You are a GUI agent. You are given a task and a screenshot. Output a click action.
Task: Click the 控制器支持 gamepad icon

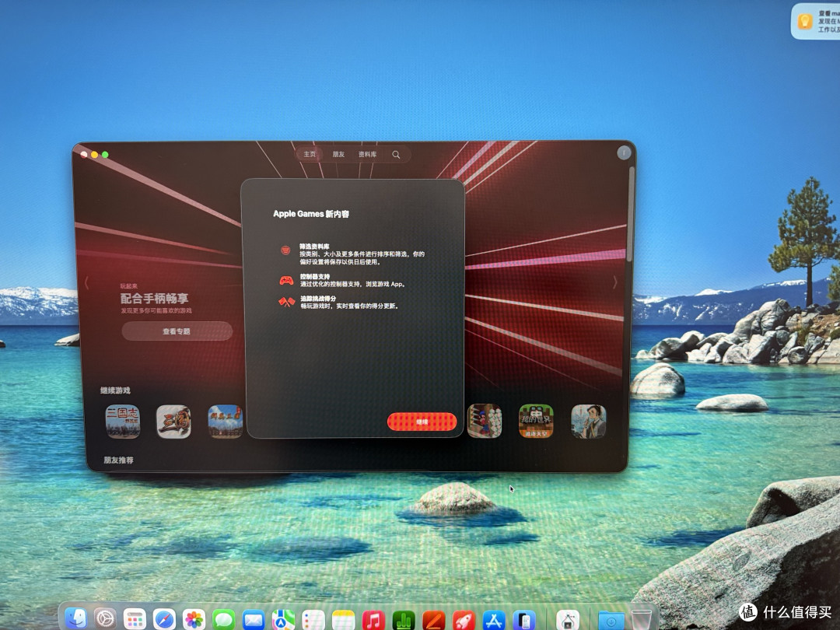click(x=286, y=280)
